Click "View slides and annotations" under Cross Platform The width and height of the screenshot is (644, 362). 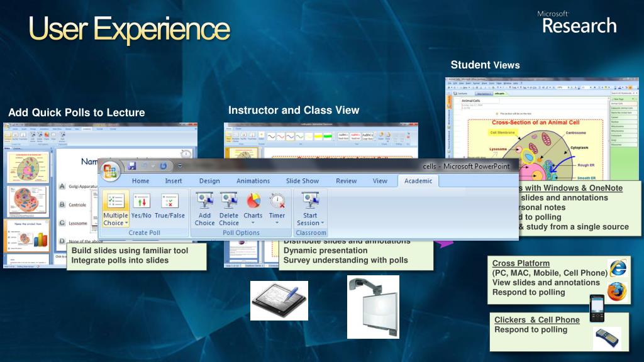click(546, 282)
